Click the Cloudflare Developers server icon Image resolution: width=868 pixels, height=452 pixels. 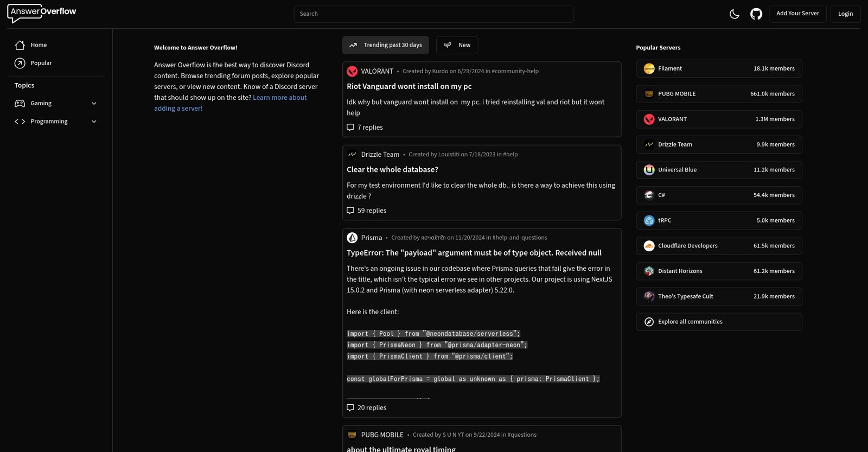coord(649,246)
